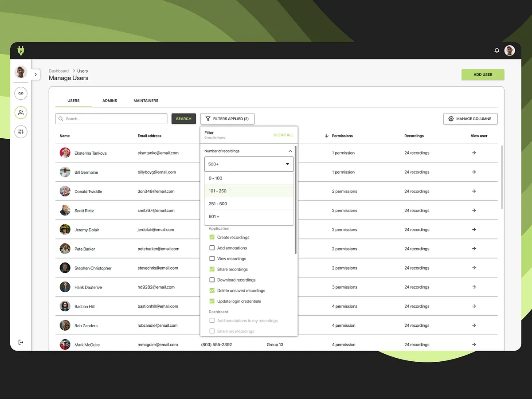Enable the Add annotations checkbox
The width and height of the screenshot is (532, 399).
pos(211,248)
